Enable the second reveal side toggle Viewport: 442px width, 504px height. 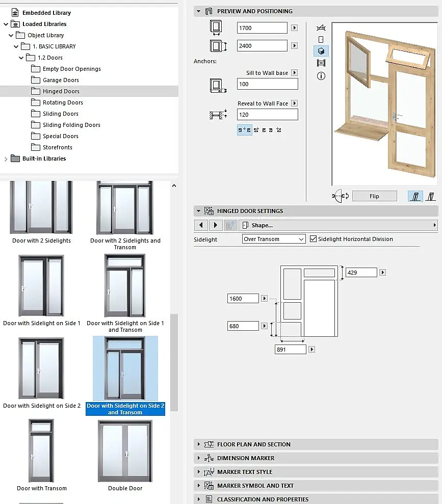click(430, 196)
